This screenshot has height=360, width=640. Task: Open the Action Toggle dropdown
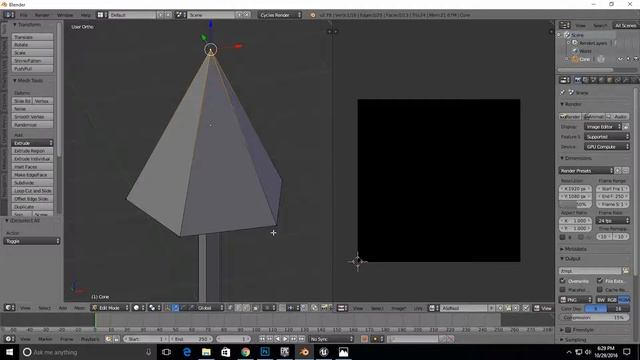32,241
